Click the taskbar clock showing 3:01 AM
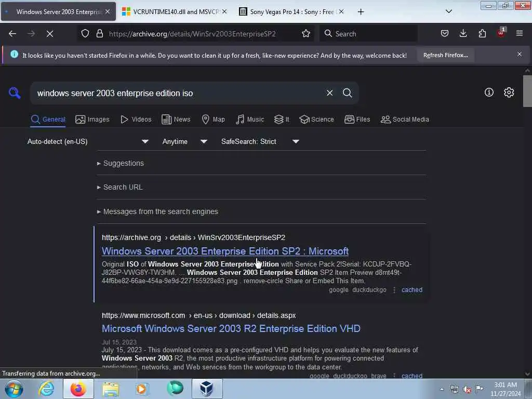The height and width of the screenshot is (399, 532). coord(506,389)
